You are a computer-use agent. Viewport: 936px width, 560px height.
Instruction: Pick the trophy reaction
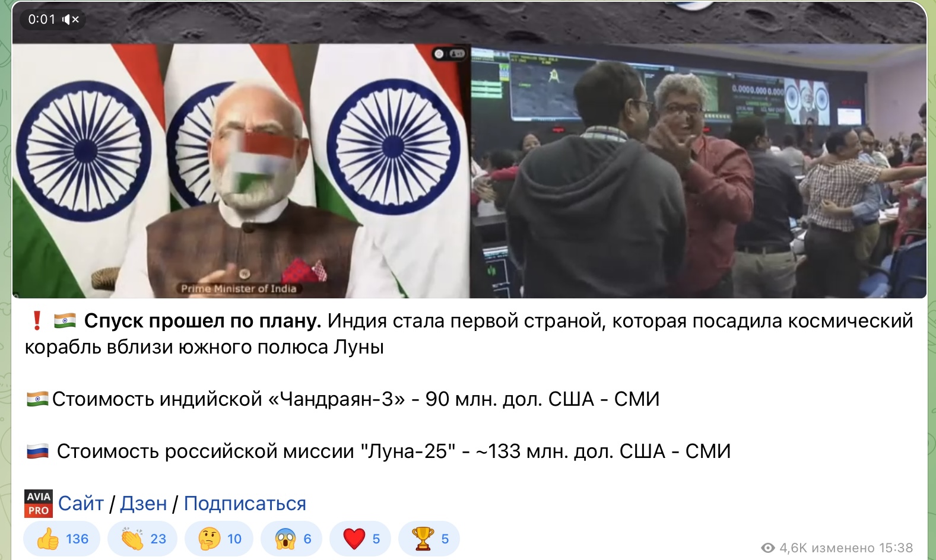pyautogui.click(x=429, y=539)
